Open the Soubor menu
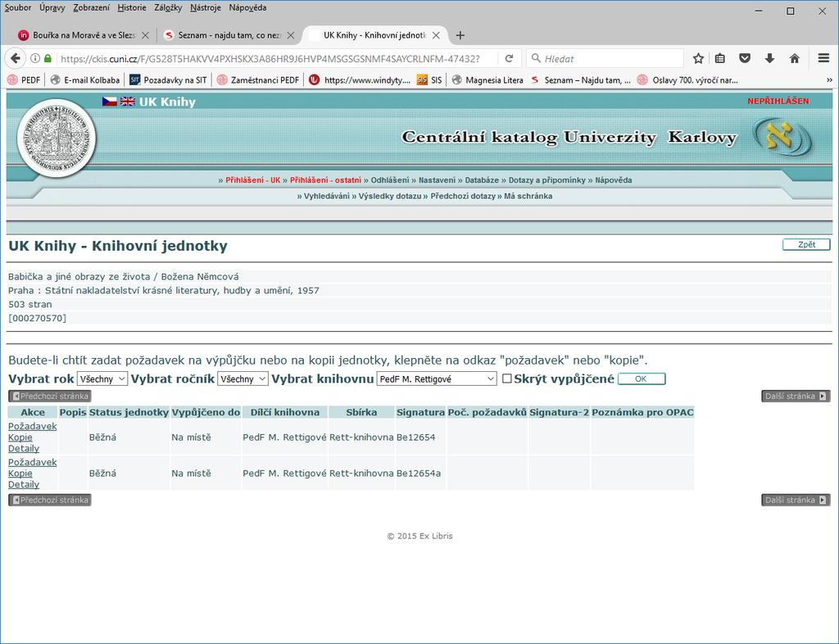 (x=18, y=7)
